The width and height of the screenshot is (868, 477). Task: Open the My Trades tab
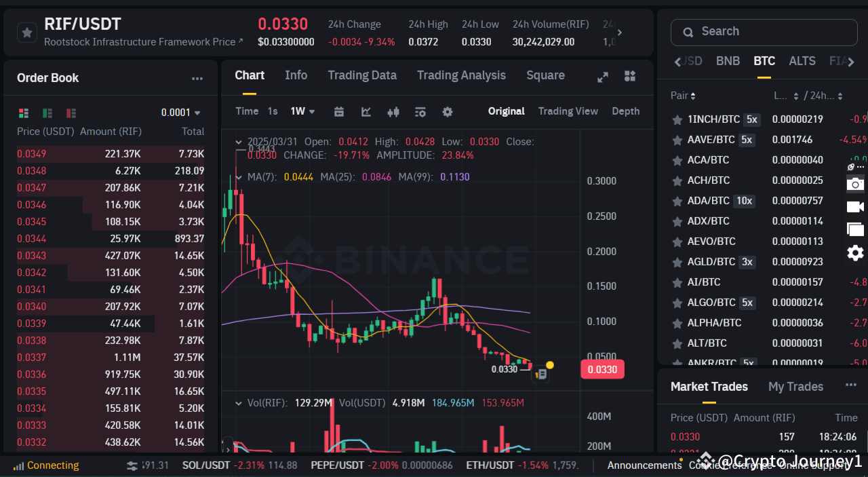tap(795, 386)
